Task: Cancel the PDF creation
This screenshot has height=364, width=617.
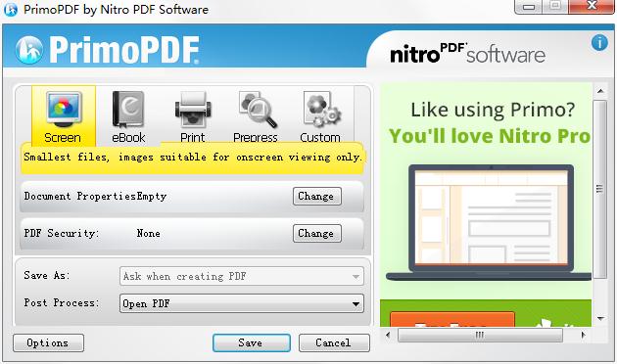Action: click(334, 342)
